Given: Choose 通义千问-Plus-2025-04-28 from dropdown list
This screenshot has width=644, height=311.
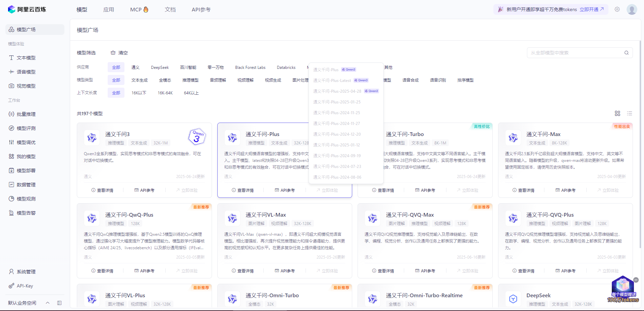Looking at the screenshot, I should 346,91.
